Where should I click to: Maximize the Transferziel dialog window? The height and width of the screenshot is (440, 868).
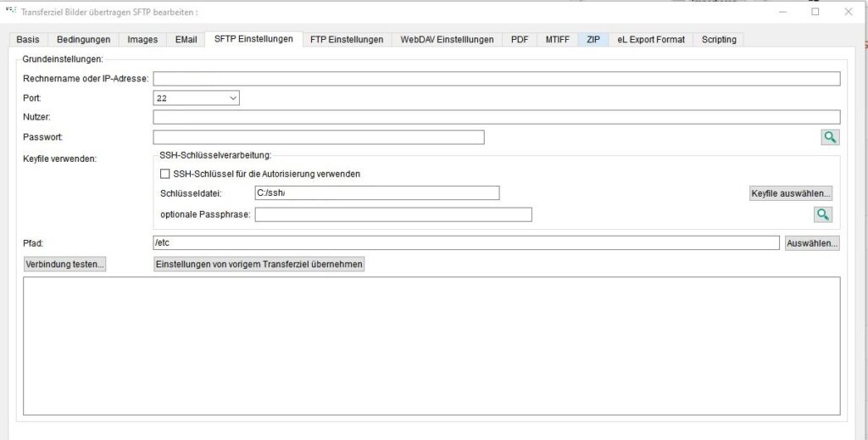(815, 12)
